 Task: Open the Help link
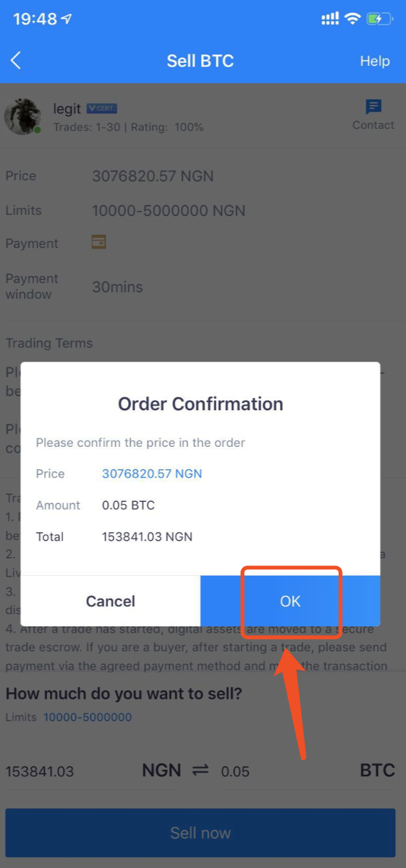point(375,61)
